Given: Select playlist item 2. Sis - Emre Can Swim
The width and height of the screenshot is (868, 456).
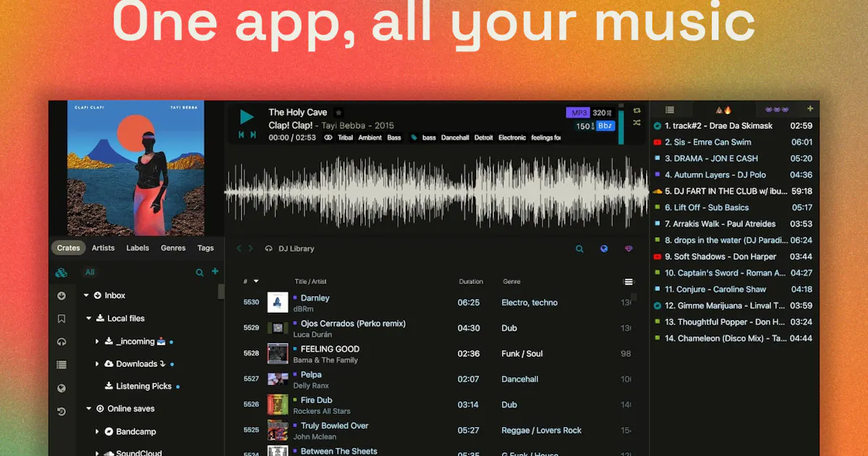Looking at the screenshot, I should point(733,142).
